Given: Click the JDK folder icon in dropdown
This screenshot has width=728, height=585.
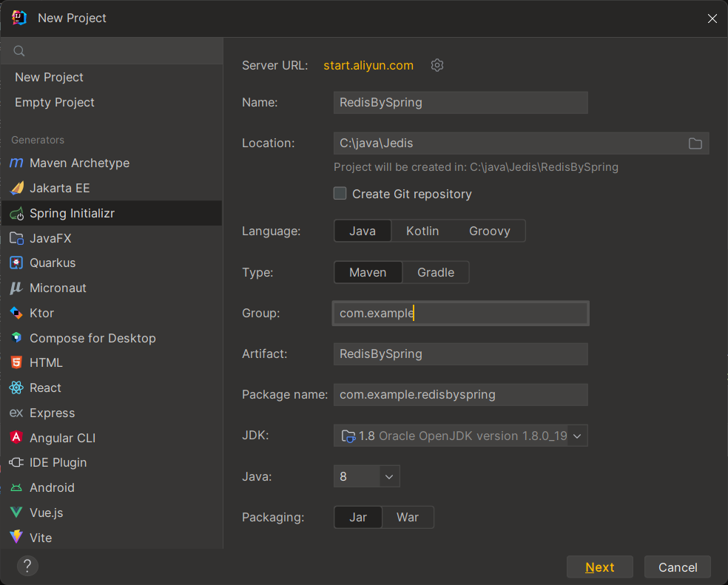Looking at the screenshot, I should click(348, 436).
